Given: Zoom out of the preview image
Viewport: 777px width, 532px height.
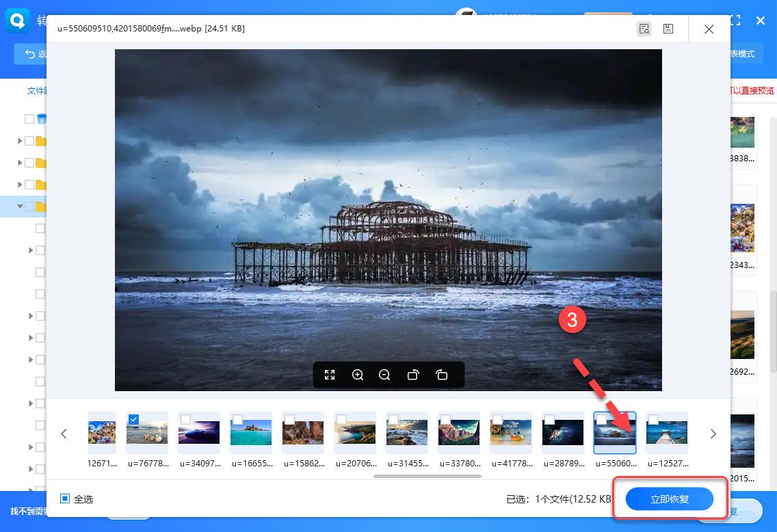Looking at the screenshot, I should [384, 375].
